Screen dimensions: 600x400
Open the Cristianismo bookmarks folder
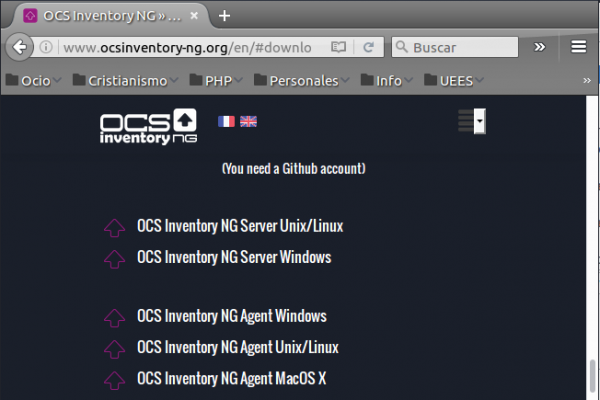pos(125,80)
